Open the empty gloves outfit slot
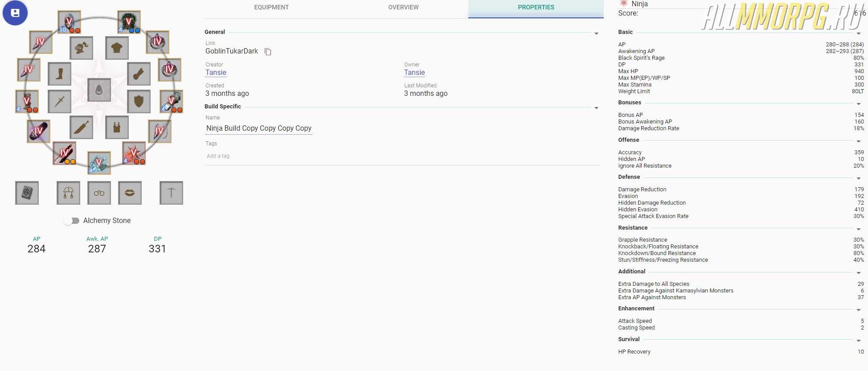Screen dimensions: 868x371 coord(139,74)
